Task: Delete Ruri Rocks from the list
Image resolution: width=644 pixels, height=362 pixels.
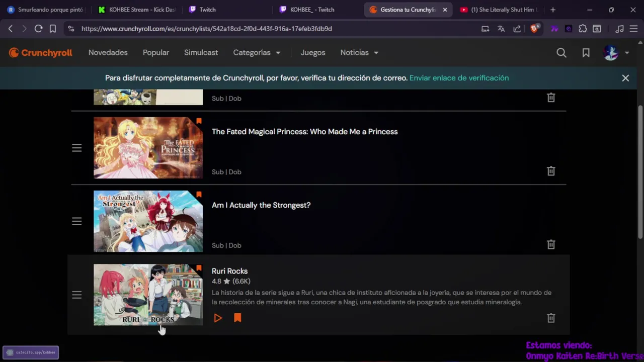Action: (x=551, y=318)
